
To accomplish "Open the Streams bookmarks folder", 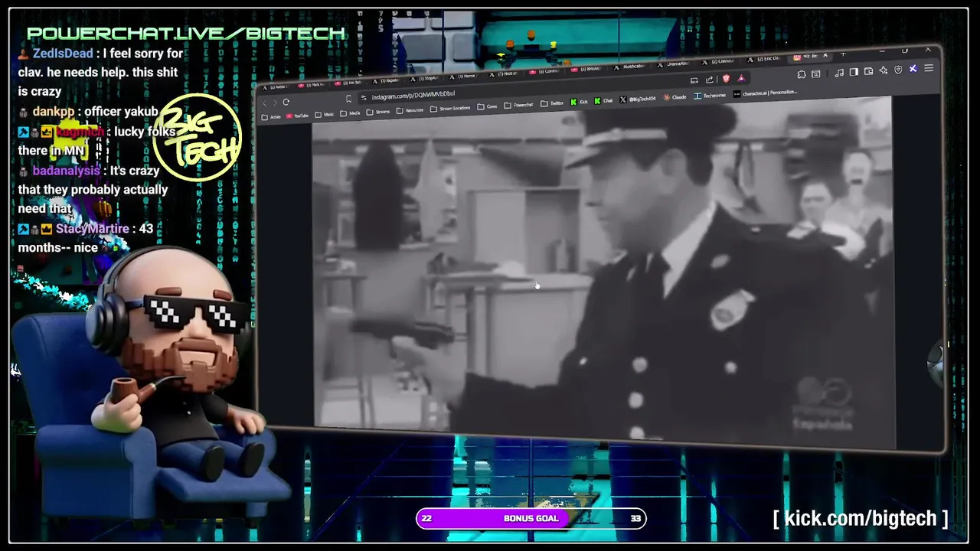I will pos(377,112).
